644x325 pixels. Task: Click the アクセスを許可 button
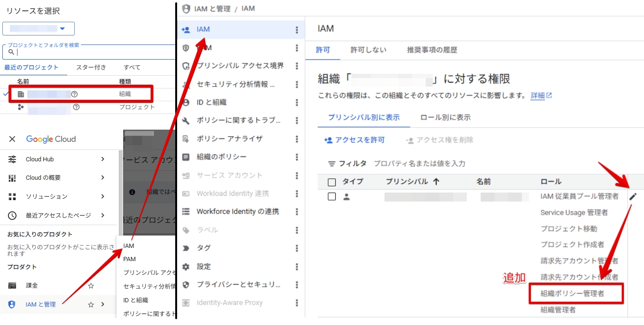(354, 140)
